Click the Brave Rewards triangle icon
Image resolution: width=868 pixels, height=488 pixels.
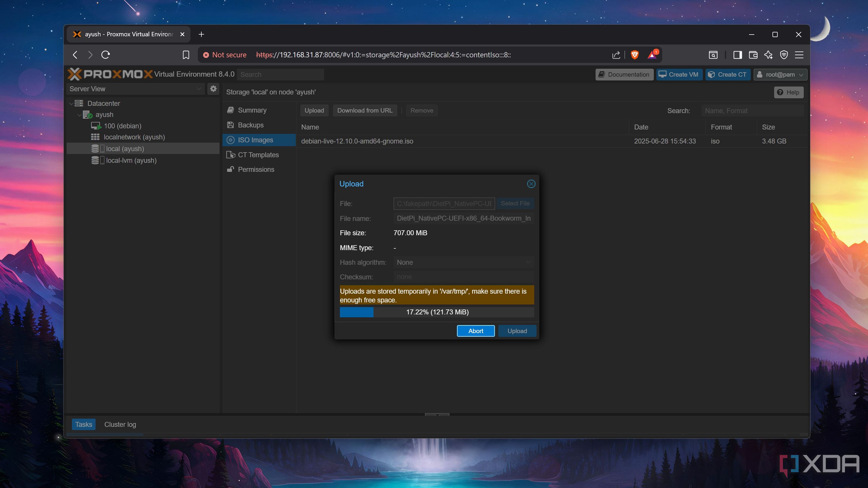[x=652, y=55]
